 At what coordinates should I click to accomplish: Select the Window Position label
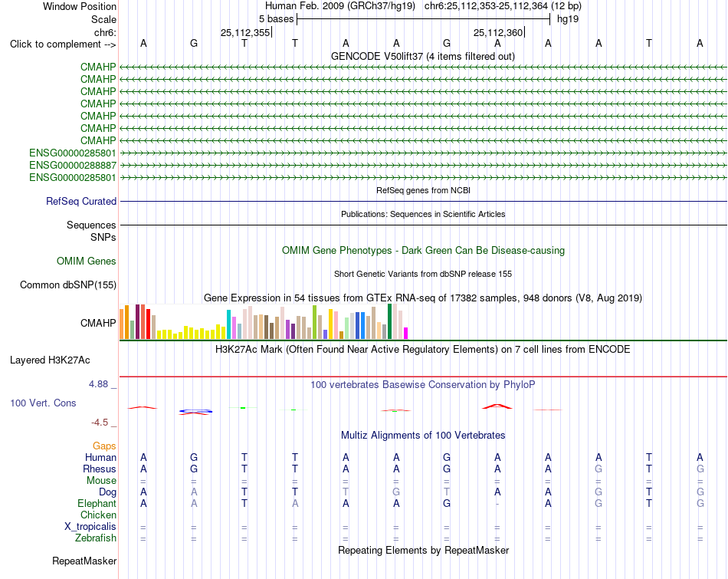point(80,6)
